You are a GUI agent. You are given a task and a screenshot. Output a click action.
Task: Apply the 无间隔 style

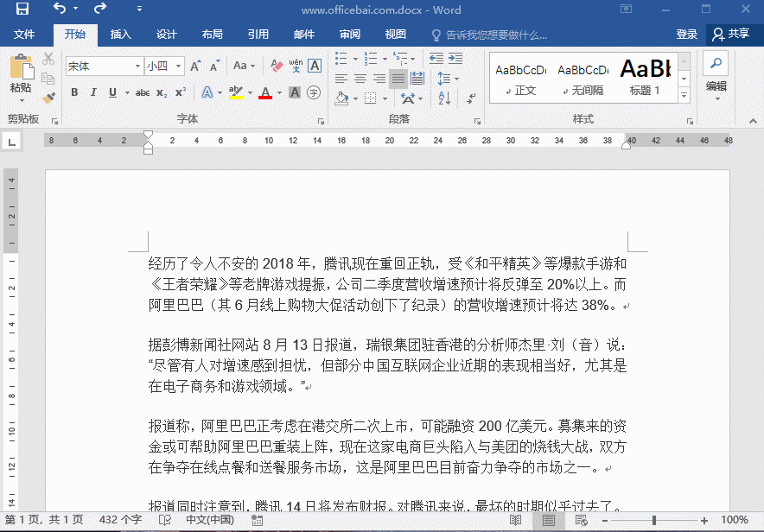pyautogui.click(x=583, y=78)
